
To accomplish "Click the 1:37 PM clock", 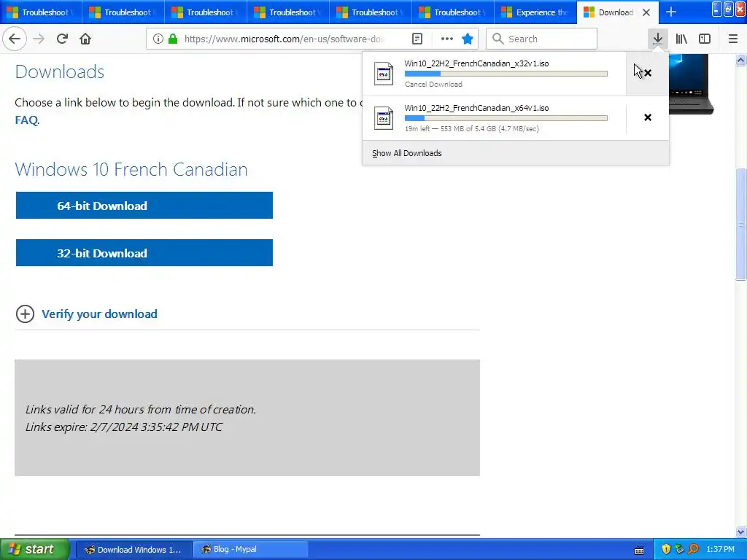I will point(720,550).
